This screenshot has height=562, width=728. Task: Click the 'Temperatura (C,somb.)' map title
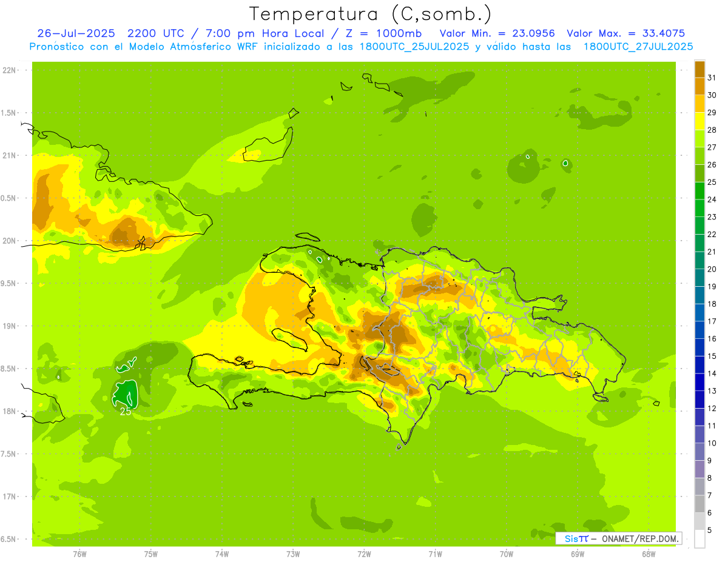point(371,14)
